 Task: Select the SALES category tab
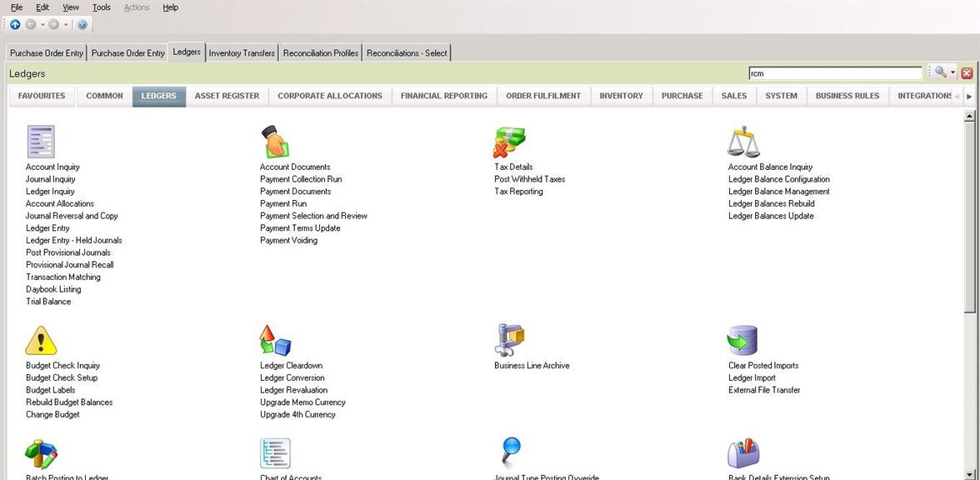tap(734, 97)
